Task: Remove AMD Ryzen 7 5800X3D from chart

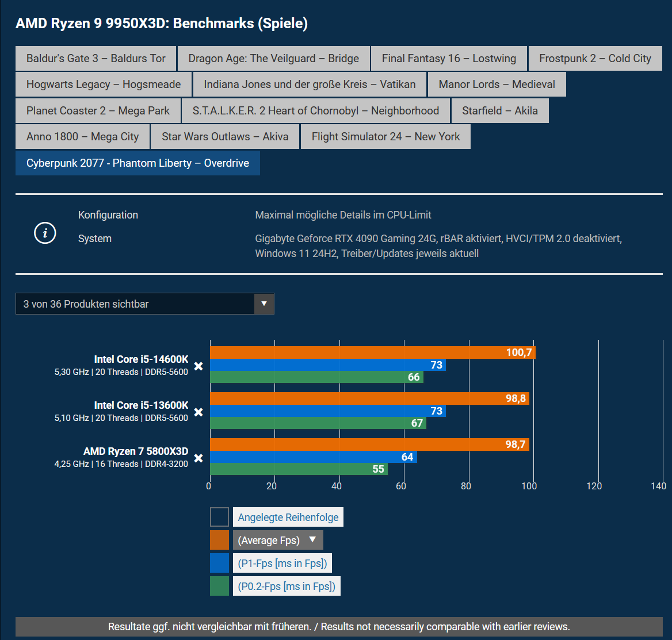Action: [198, 458]
